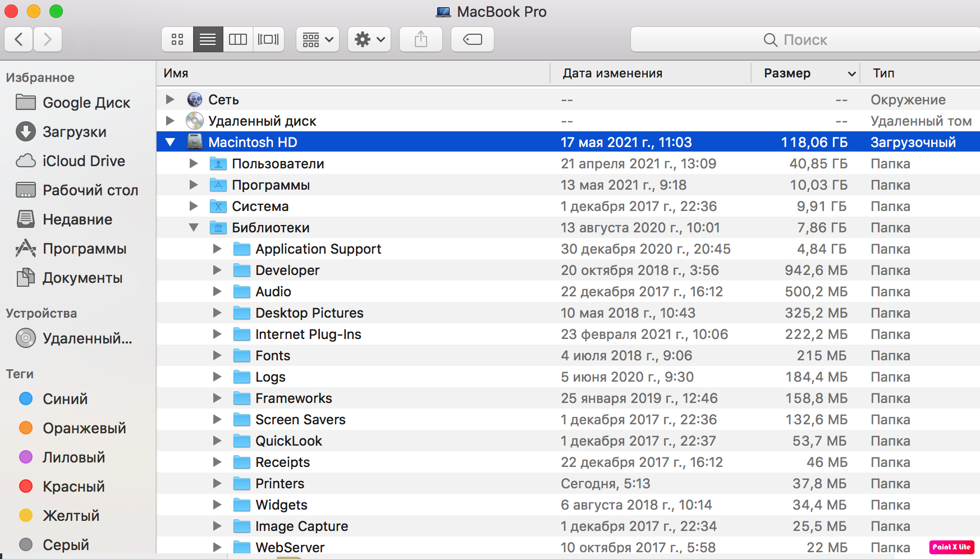Click the Сеть globe icon
980x559 pixels.
point(195,99)
